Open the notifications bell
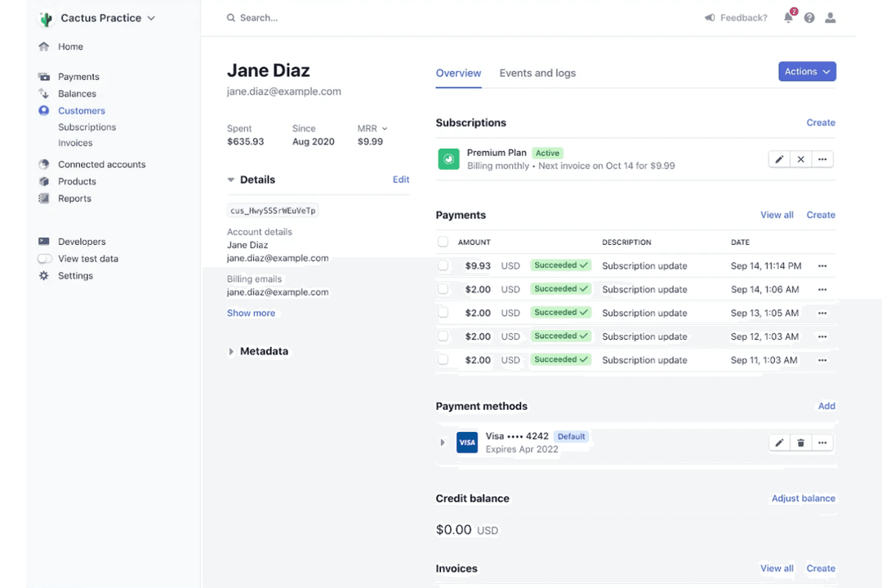The width and height of the screenshot is (882, 588). (789, 17)
